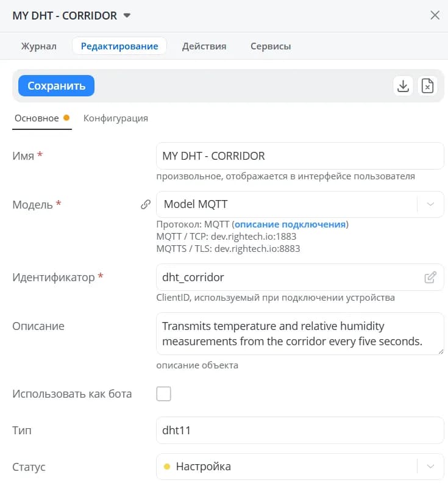The image size is (448, 491).
Task: Open the Действия tab
Action: (x=204, y=46)
